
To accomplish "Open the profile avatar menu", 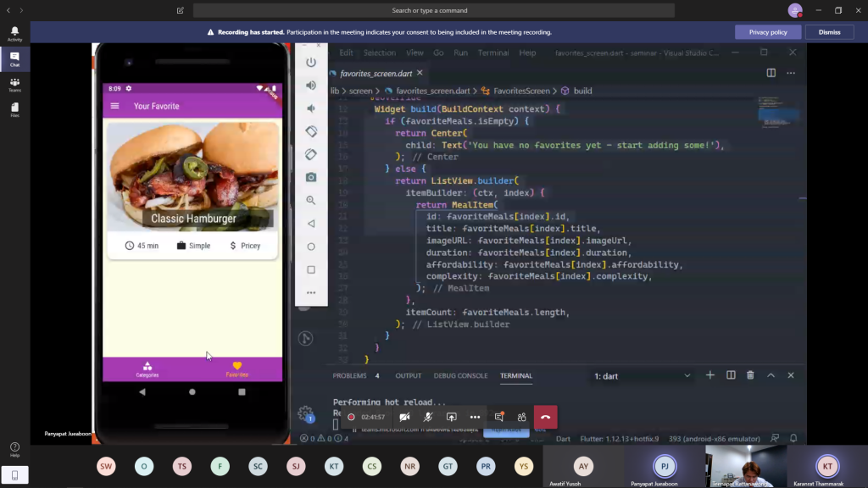I will pos(794,10).
